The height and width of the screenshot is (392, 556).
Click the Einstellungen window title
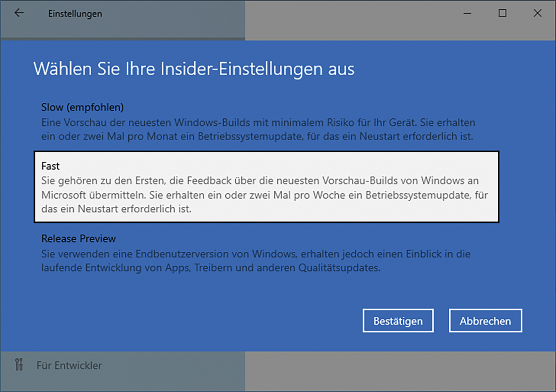pyautogui.click(x=75, y=14)
